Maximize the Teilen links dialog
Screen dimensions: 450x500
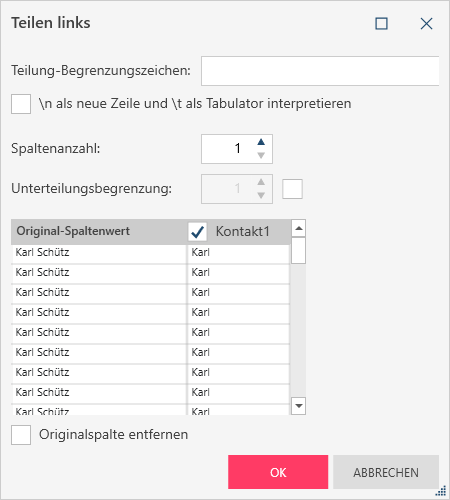[x=381, y=24]
